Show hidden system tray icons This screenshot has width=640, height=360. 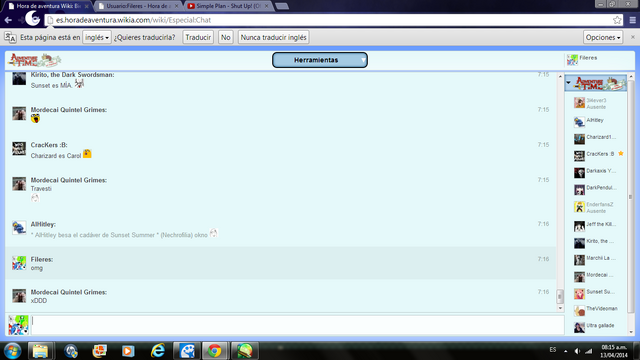pyautogui.click(x=566, y=351)
